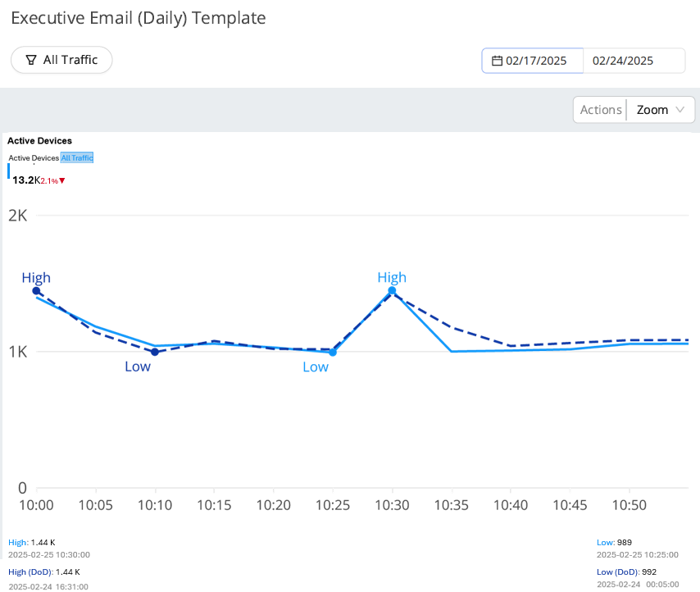
Task: Click the light blue High point at 10:30
Action: 392,291
